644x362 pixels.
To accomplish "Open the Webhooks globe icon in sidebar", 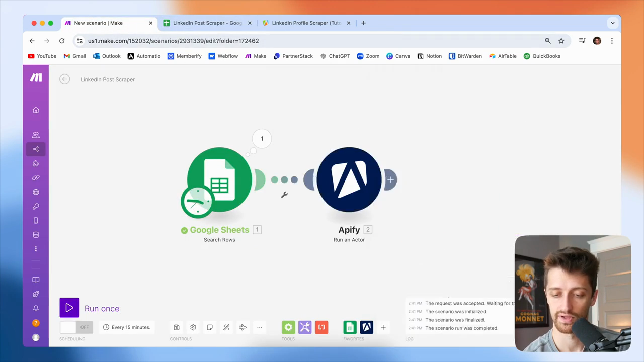I will click(36, 192).
